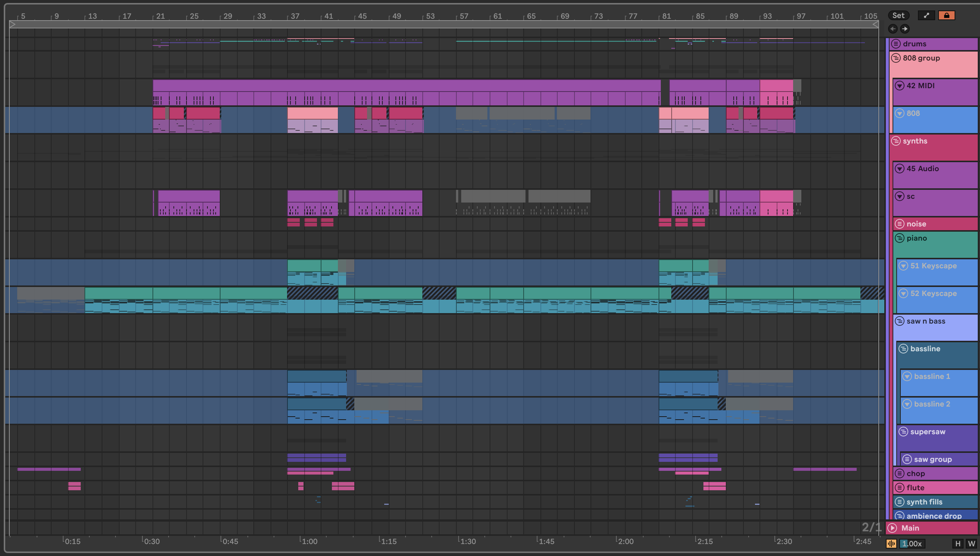Image resolution: width=980 pixels, height=556 pixels.
Task: Fold the 42 MIDI track arrow
Action: (x=899, y=86)
